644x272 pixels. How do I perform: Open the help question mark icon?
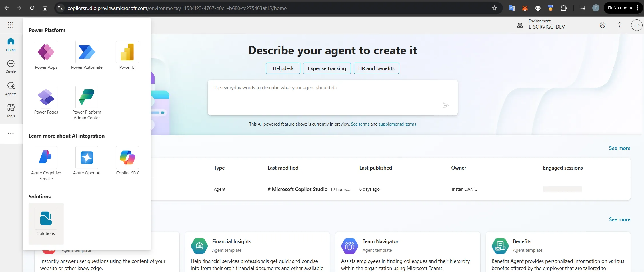coord(619,25)
